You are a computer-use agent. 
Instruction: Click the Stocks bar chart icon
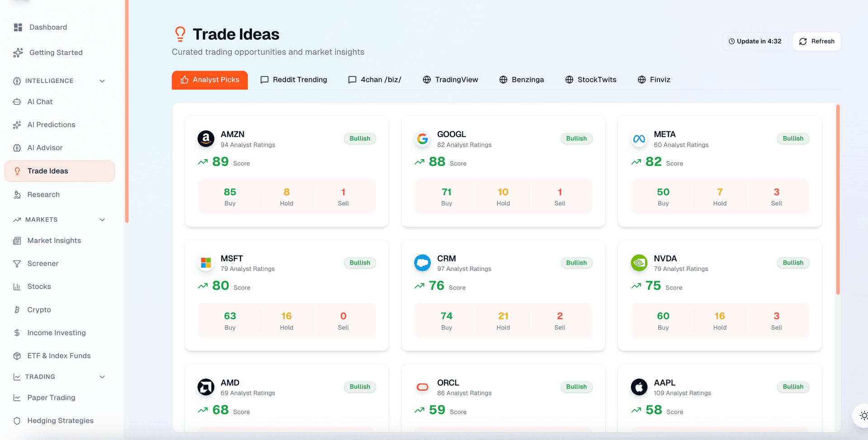point(17,287)
